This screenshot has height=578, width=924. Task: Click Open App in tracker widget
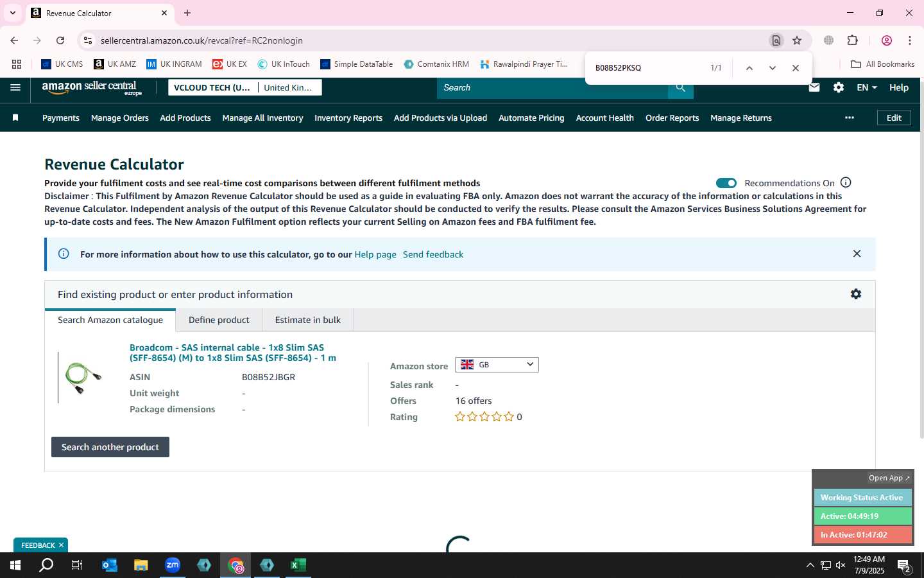(889, 478)
